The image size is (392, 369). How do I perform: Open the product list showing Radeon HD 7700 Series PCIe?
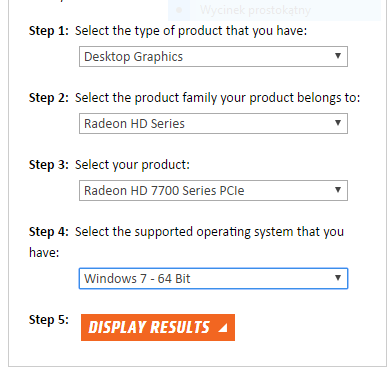coord(213,191)
